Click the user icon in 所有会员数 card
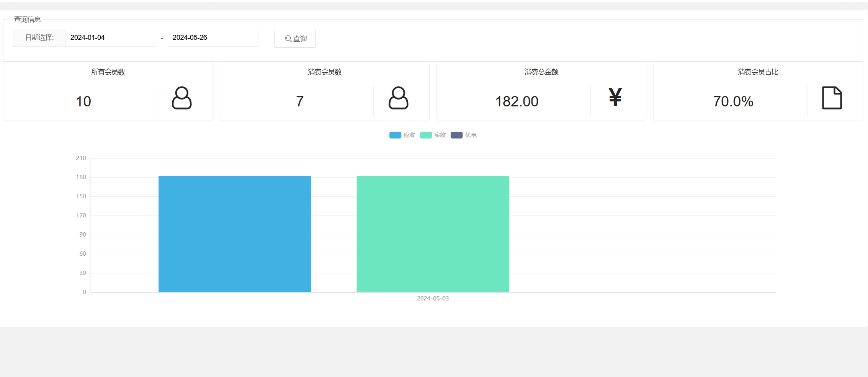 click(181, 98)
